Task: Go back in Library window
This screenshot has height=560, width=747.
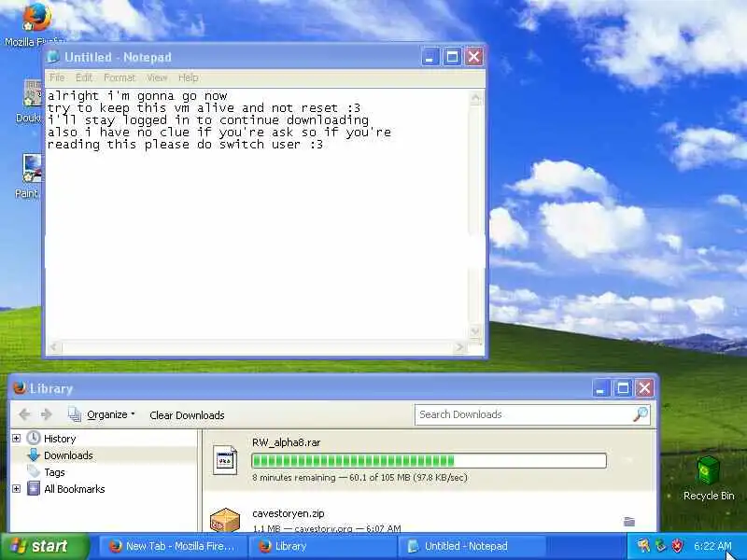Action: pos(25,414)
